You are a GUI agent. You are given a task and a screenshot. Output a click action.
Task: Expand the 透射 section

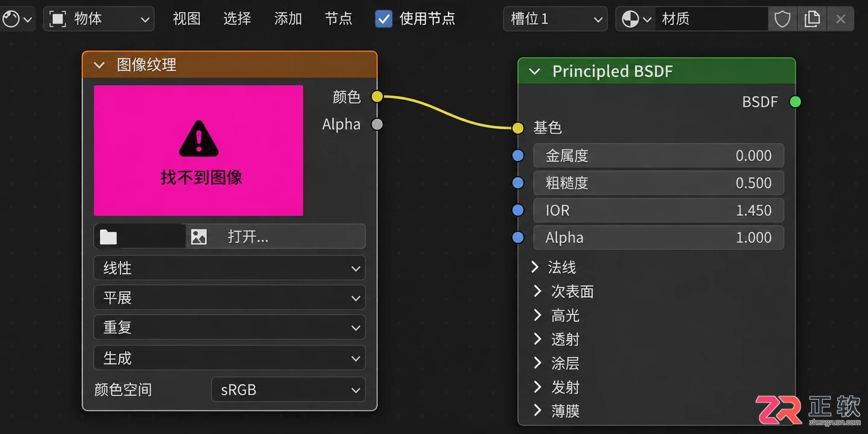(x=537, y=339)
